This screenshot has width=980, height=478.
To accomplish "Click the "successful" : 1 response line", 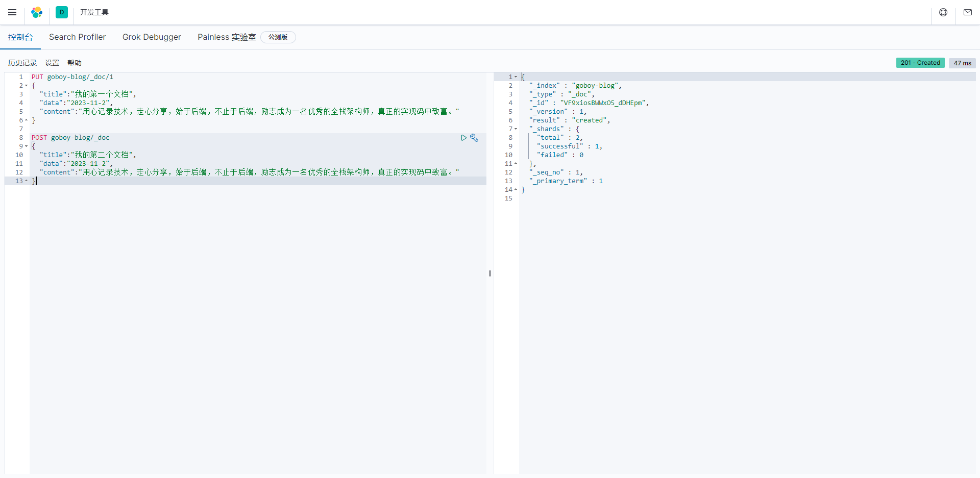I will tap(570, 146).
